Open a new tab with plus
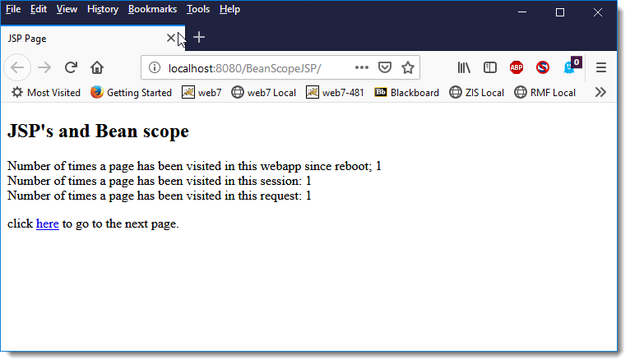The image size is (630, 364). point(199,37)
